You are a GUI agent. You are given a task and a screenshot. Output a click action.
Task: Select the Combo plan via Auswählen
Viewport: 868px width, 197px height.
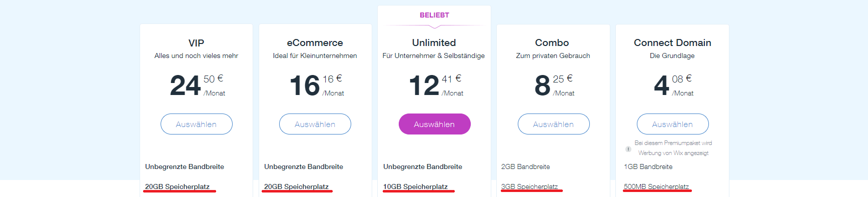click(x=553, y=124)
